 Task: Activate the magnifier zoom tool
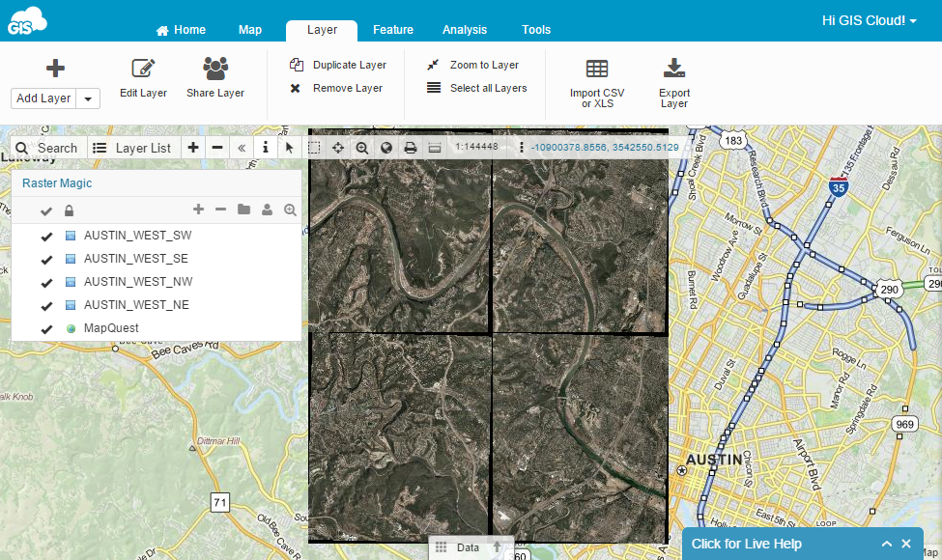coord(362,148)
